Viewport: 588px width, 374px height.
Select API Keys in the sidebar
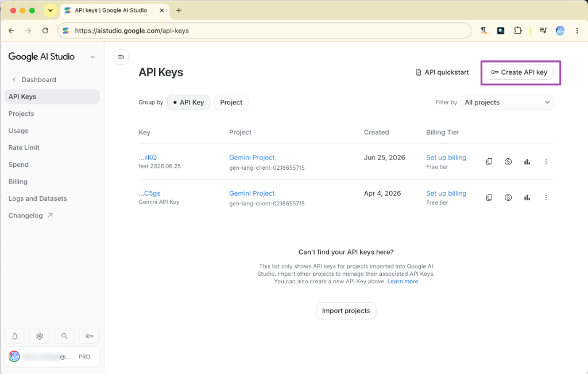[x=52, y=97]
